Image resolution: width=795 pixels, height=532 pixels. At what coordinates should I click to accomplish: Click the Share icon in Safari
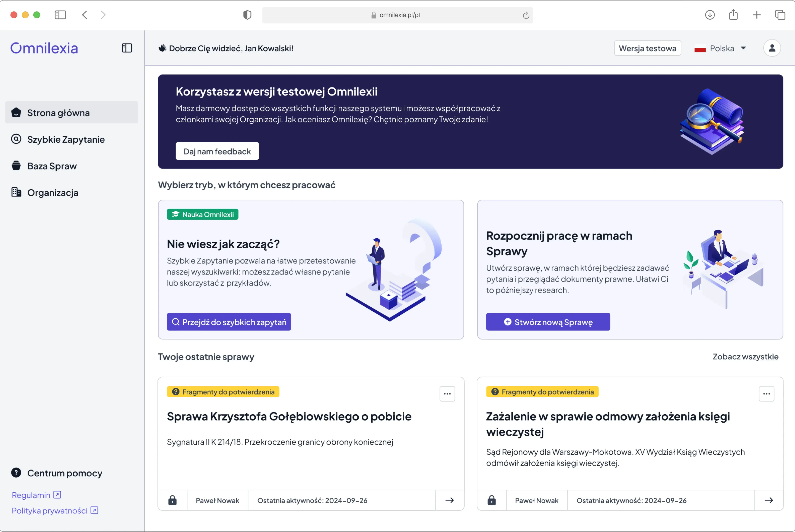click(x=733, y=15)
